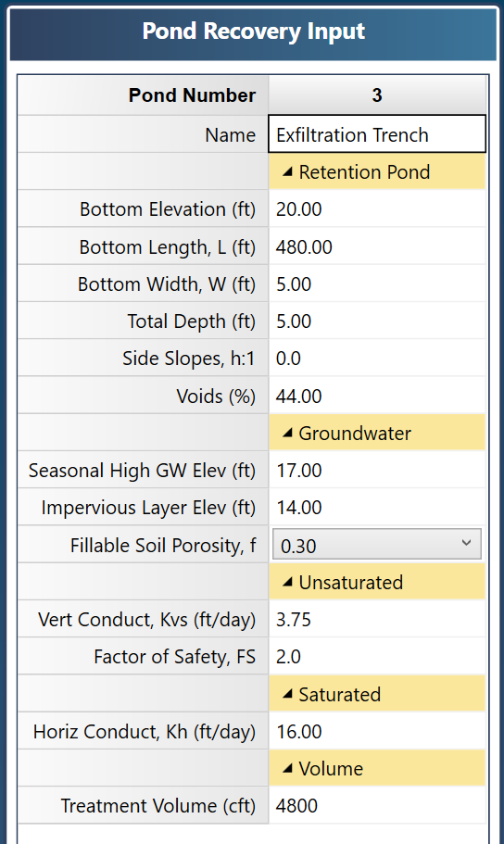Click the Pond Number column header 3
Image resolution: width=504 pixels, height=844 pixels.
377,94
